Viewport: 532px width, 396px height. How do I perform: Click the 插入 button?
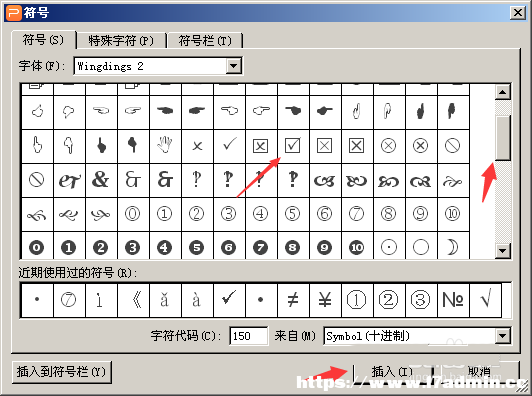tap(392, 372)
